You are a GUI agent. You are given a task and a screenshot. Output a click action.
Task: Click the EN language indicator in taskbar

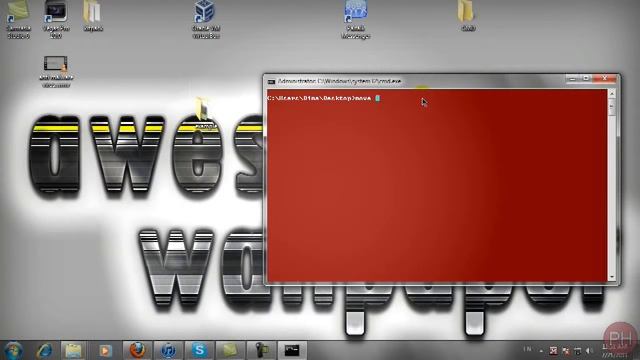click(x=527, y=349)
